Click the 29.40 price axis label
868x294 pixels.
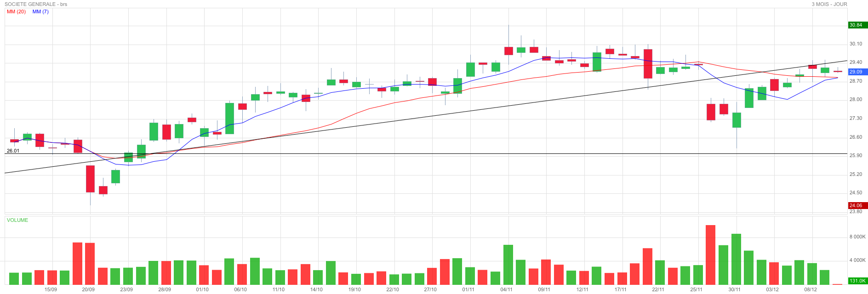[x=856, y=62]
